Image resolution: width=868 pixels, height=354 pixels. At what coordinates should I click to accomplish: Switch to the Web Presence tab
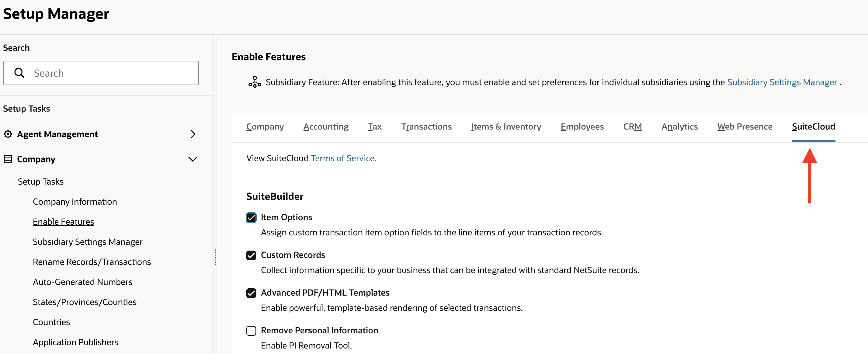745,127
